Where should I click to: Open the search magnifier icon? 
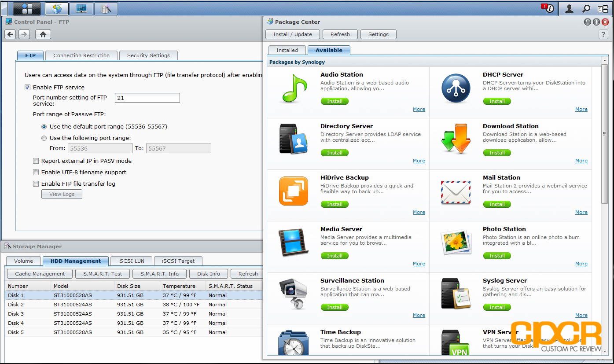point(586,8)
